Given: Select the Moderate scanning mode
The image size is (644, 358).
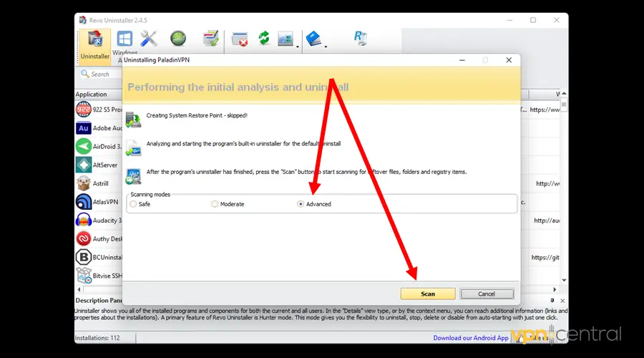Looking at the screenshot, I should pyautogui.click(x=215, y=204).
